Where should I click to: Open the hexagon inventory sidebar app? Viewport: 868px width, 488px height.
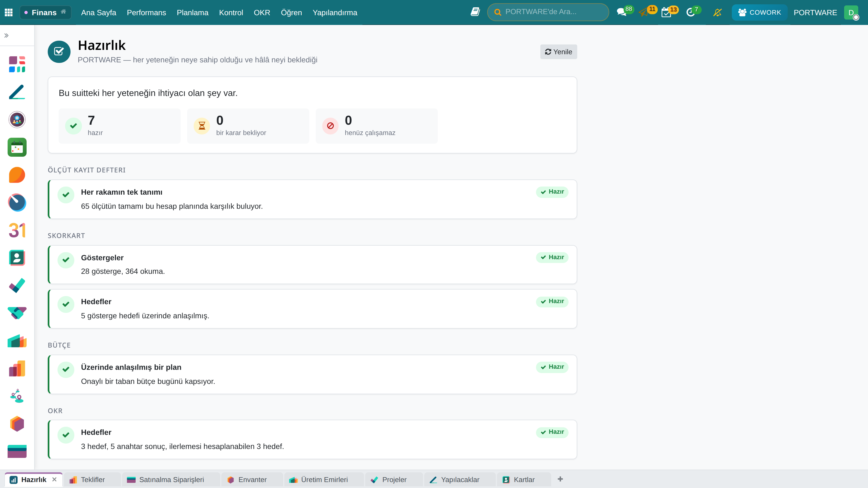[17, 424]
